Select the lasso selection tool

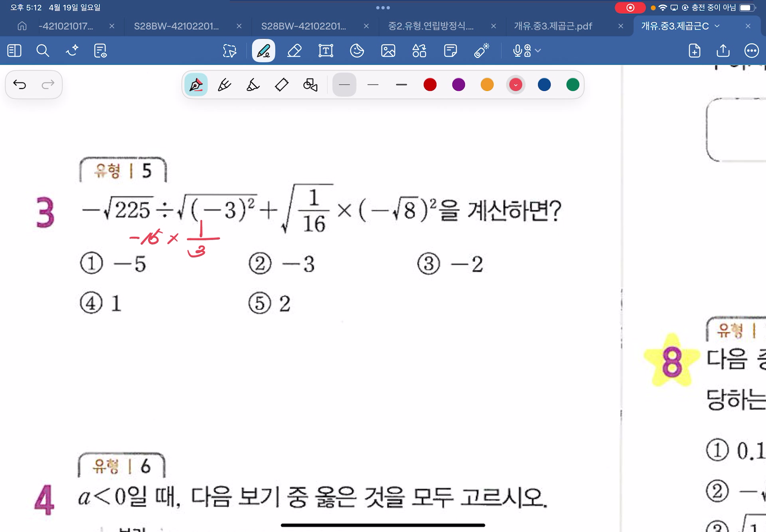[229, 51]
